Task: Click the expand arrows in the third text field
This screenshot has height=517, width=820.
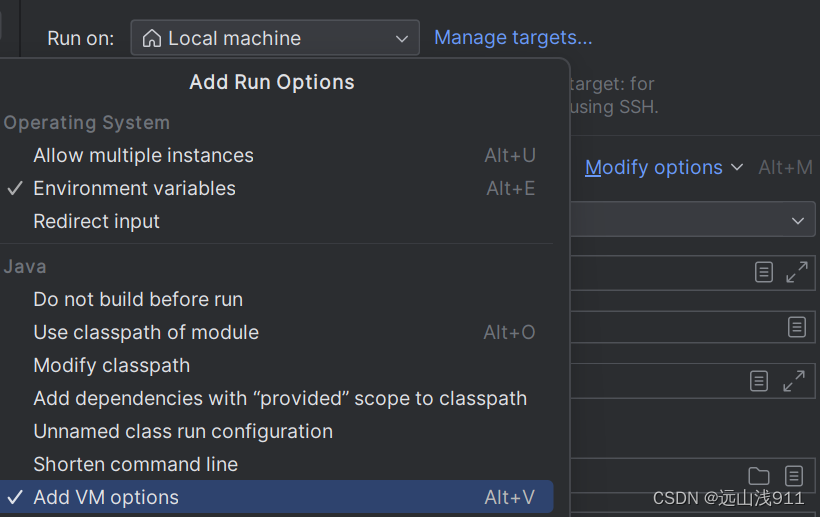Action: [794, 381]
